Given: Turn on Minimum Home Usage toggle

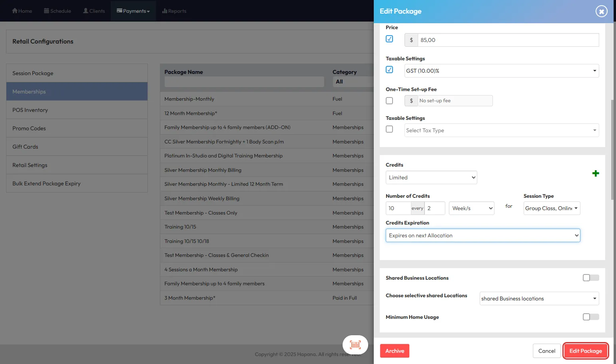Looking at the screenshot, I should [590, 317].
